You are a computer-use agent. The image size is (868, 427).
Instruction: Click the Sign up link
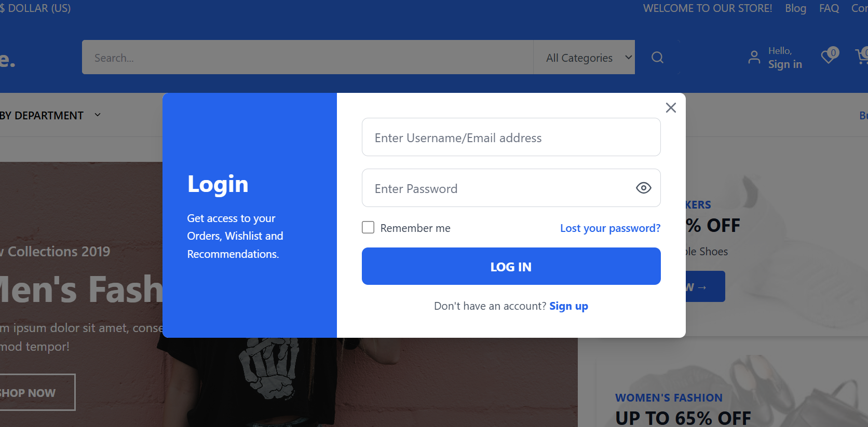click(x=568, y=306)
